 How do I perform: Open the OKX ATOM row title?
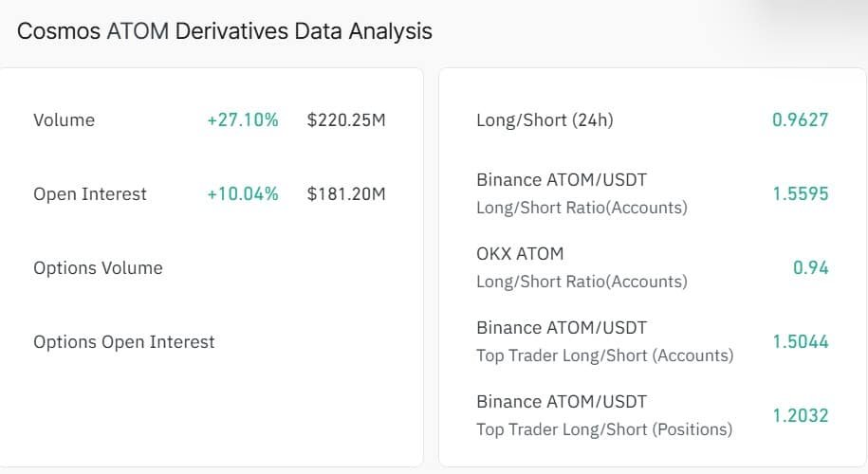(x=520, y=253)
